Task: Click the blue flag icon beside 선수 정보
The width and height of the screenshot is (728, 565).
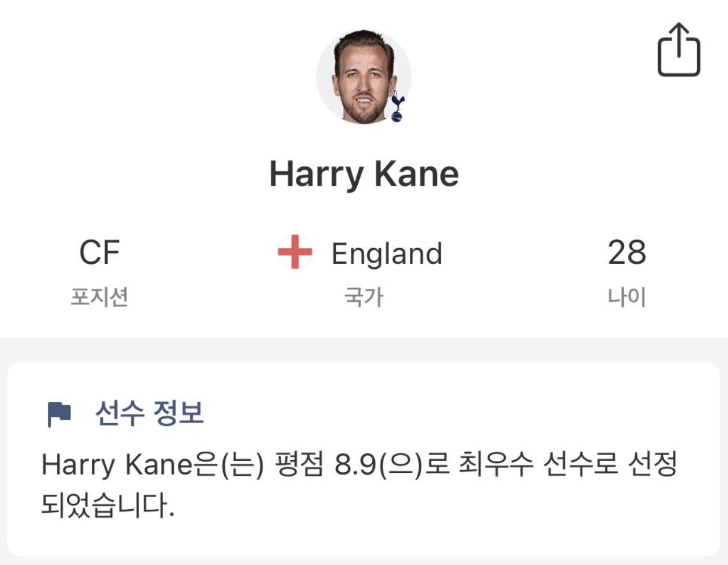Action: pos(59,414)
